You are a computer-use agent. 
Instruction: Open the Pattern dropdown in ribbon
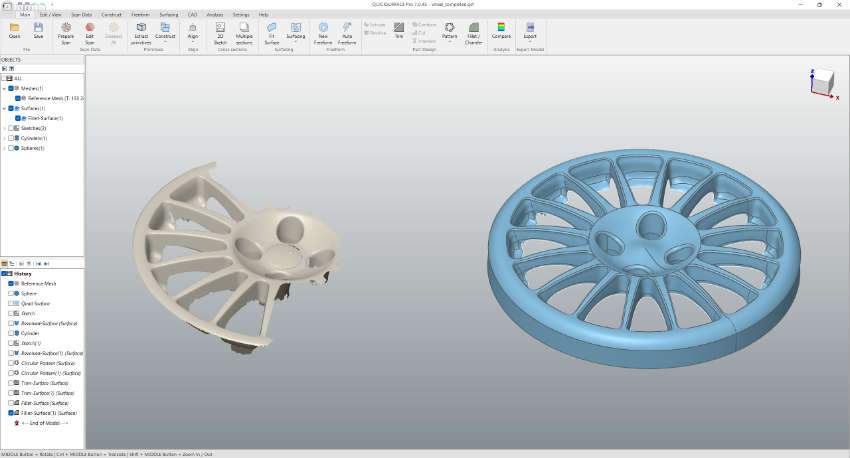coord(449,33)
